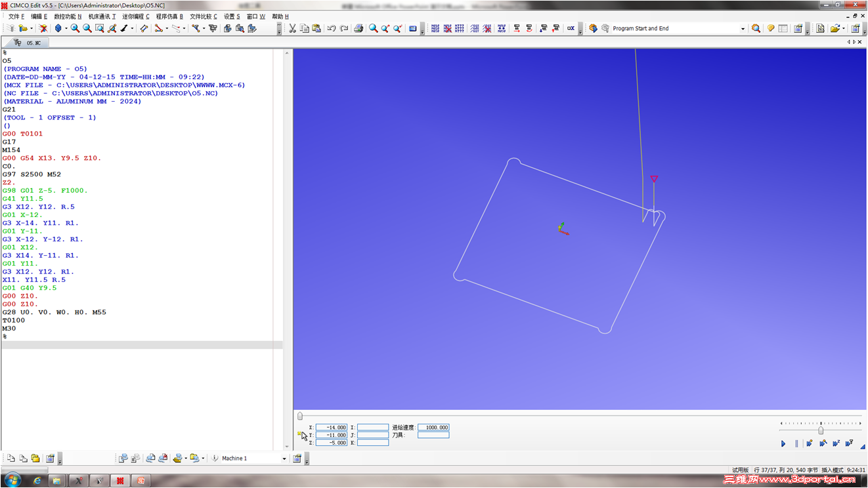The width and height of the screenshot is (868, 488).
Task: Click the editor vertical scrollbar up arrow
Action: click(287, 53)
